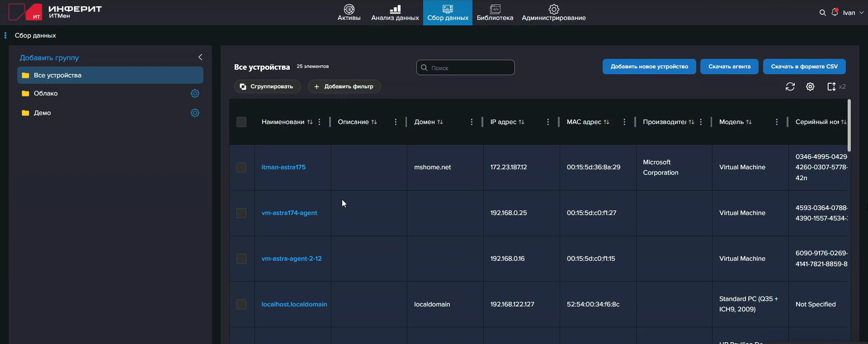Image resolution: width=868 pixels, height=344 pixels.
Task: Toggle the select-all checkbox in table header
Action: [241, 122]
